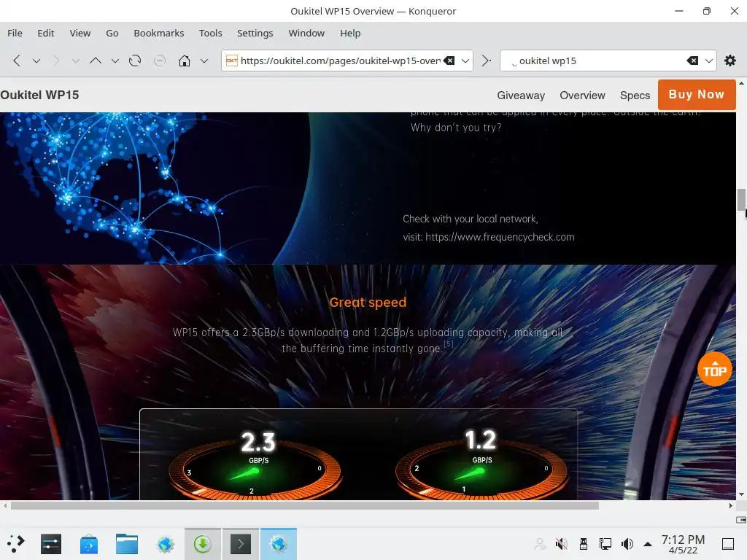Open the volume speaker tray icon
The image size is (747, 560).
click(627, 544)
